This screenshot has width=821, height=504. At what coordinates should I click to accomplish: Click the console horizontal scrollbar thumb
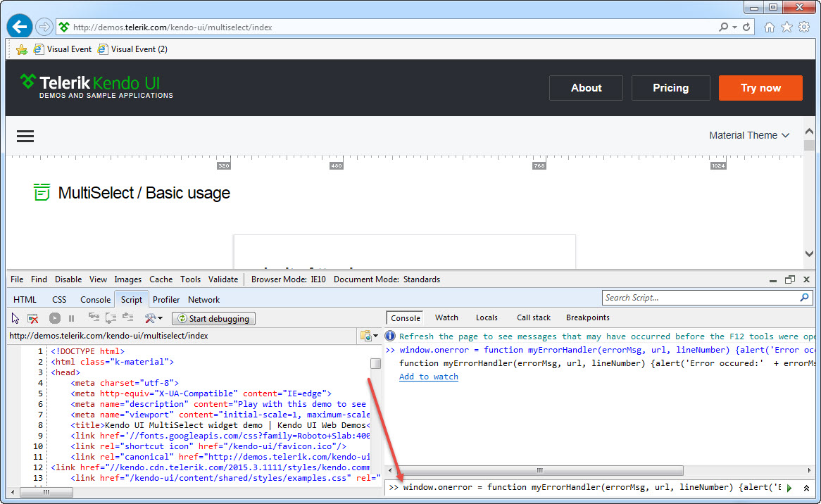(x=539, y=471)
